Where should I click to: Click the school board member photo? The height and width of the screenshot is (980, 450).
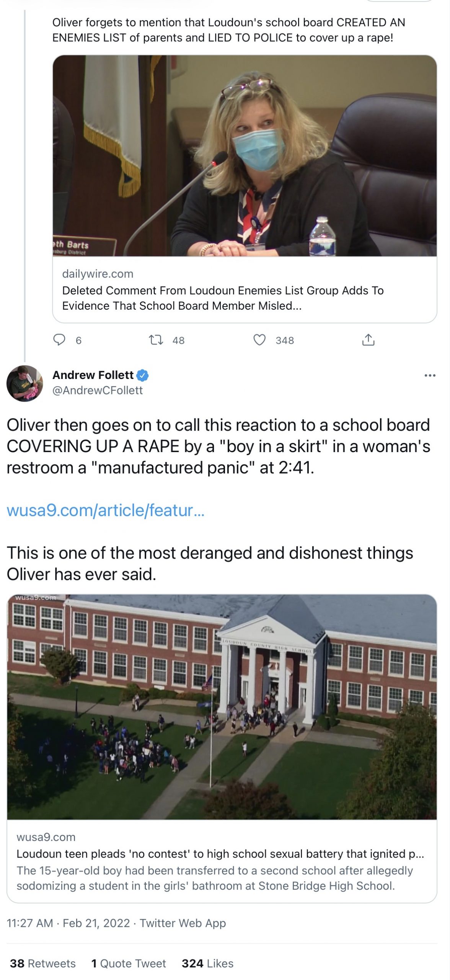(245, 156)
